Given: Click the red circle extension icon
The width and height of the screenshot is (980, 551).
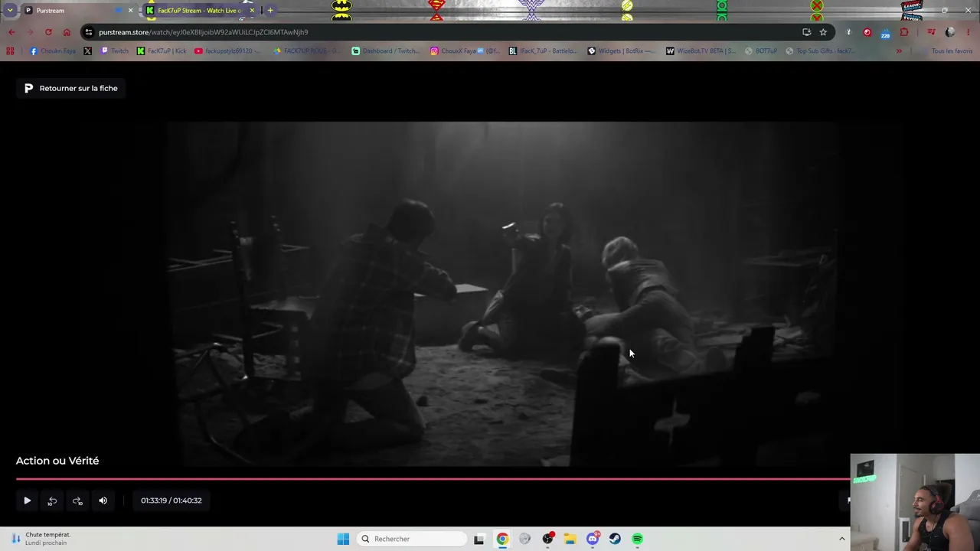Looking at the screenshot, I should 867,32.
